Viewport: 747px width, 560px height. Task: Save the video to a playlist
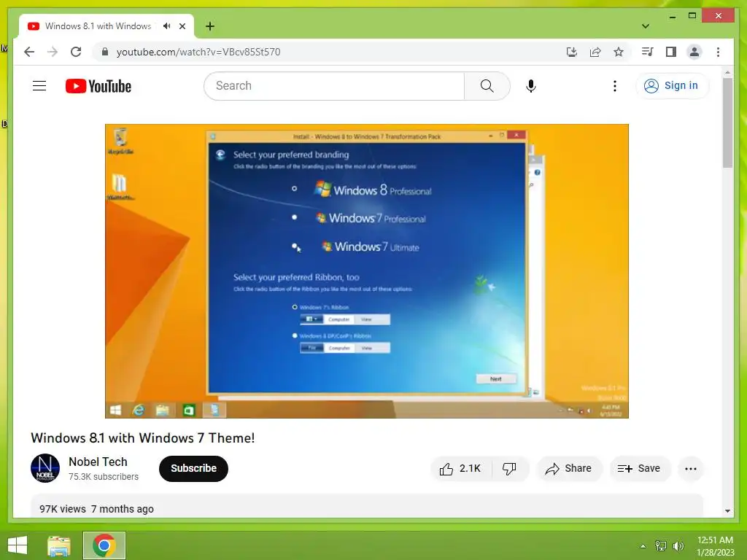(639, 469)
